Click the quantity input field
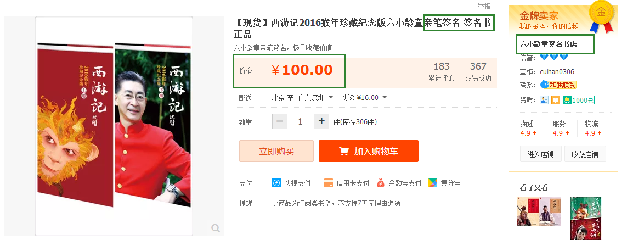The height and width of the screenshot is (240, 644). tap(301, 121)
